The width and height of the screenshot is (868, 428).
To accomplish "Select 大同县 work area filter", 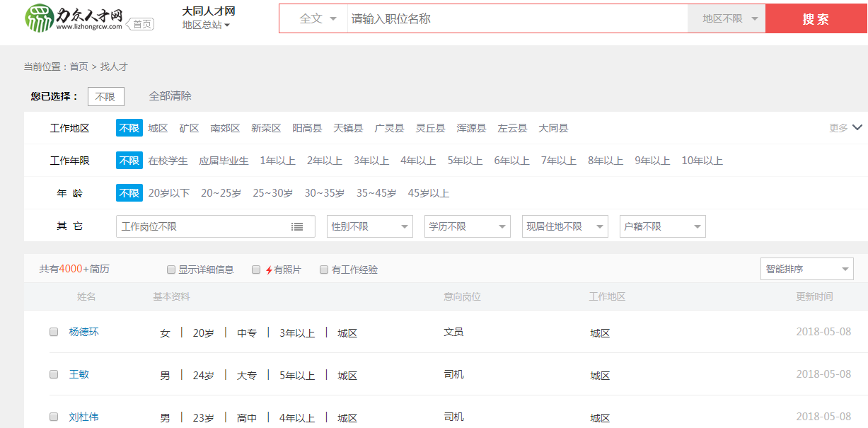I will 553,128.
